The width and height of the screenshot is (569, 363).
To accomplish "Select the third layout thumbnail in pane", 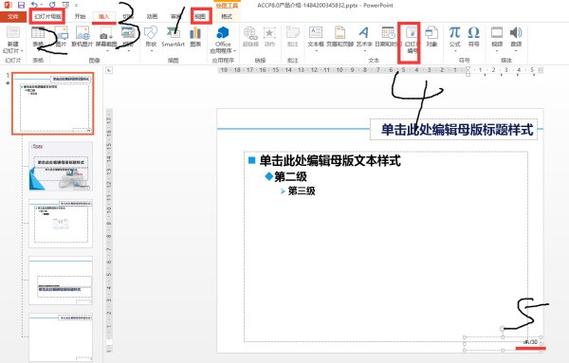I will click(x=61, y=223).
